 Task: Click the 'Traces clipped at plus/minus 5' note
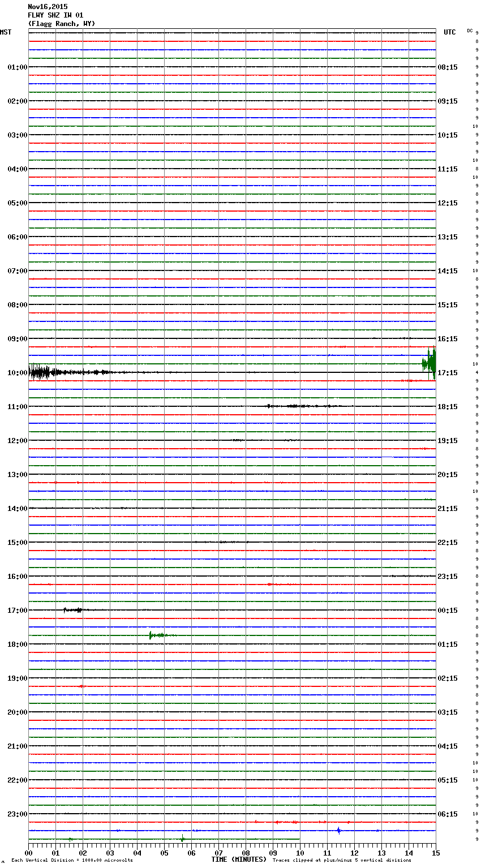(342, 860)
